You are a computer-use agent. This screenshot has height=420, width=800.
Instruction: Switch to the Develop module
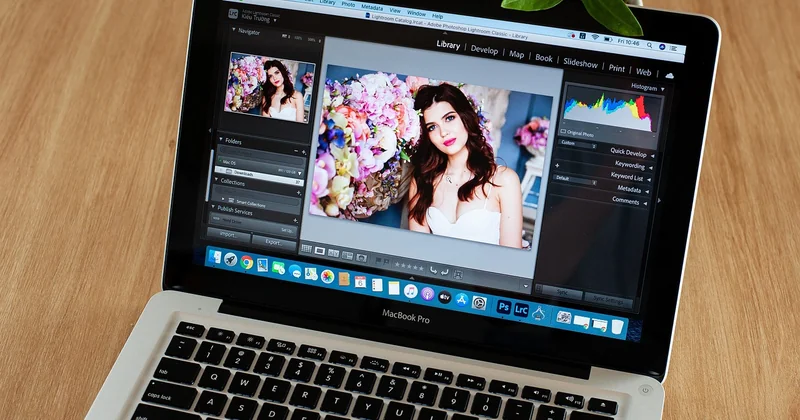click(x=484, y=50)
